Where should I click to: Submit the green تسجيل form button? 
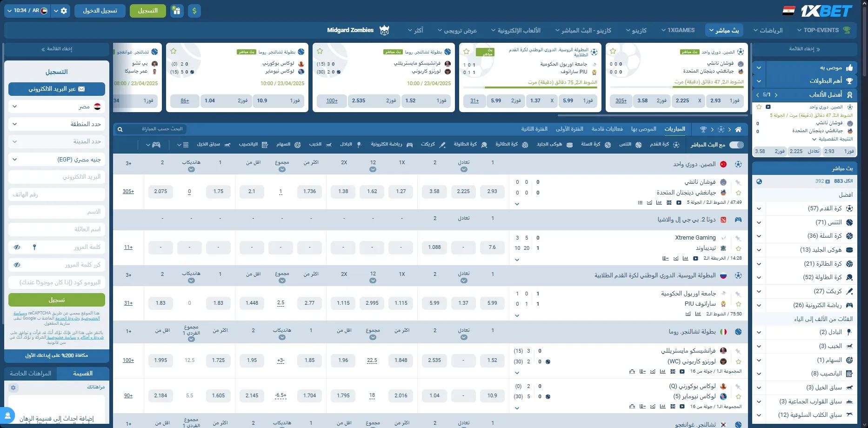(57, 300)
